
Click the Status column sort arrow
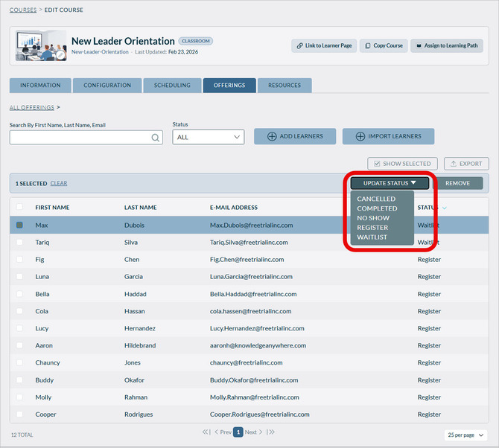[445, 208]
